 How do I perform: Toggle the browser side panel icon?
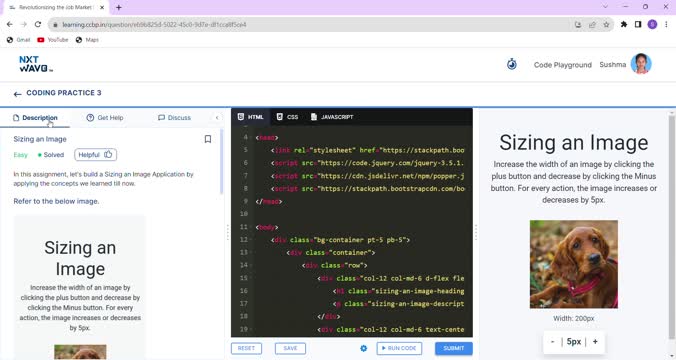click(638, 25)
